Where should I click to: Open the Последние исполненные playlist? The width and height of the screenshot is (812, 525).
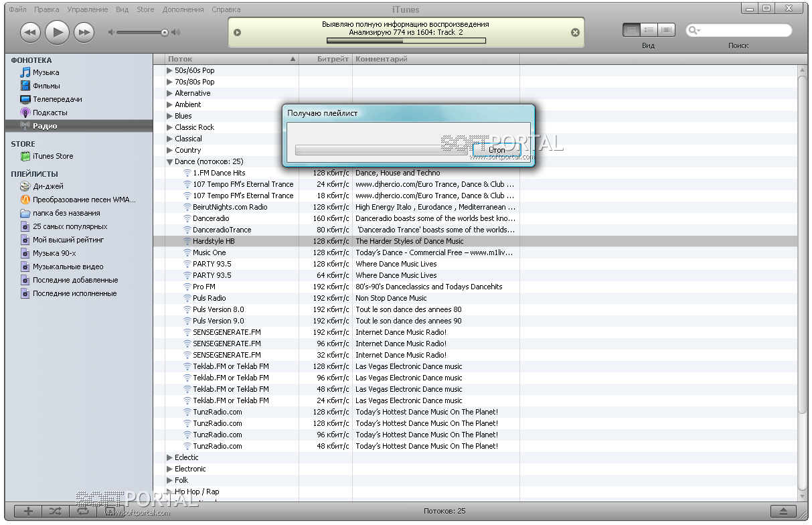74,293
